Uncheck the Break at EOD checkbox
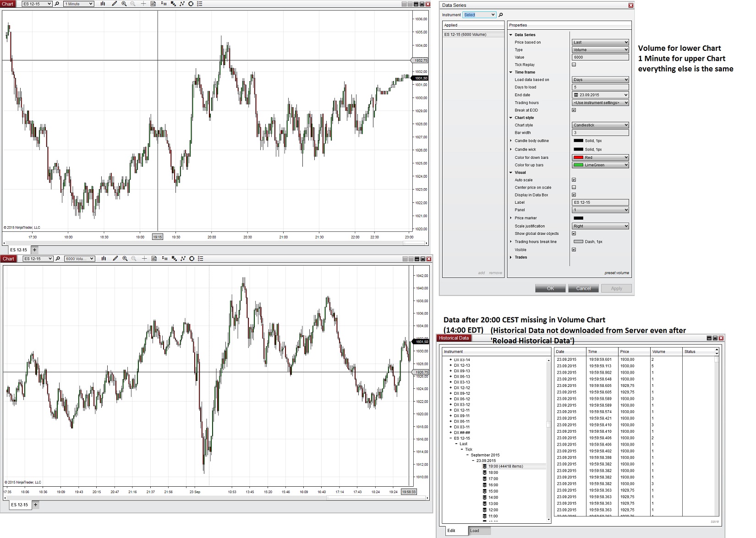The width and height of the screenshot is (756, 538). (574, 110)
